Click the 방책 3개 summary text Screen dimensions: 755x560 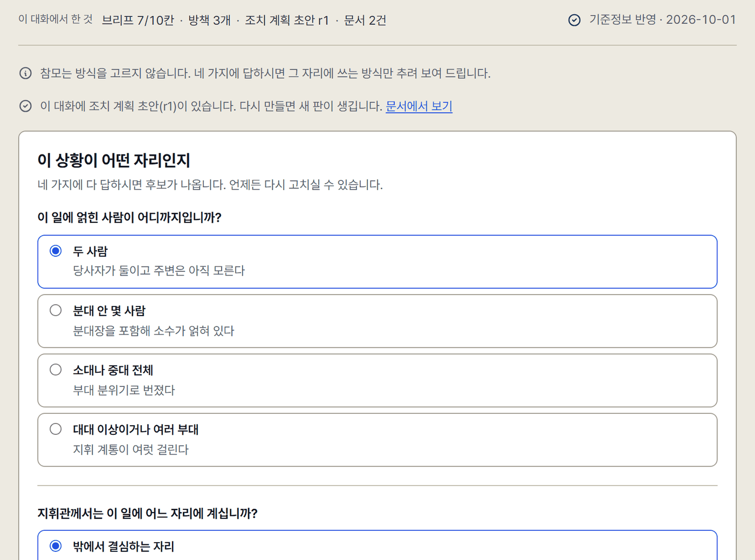209,21
